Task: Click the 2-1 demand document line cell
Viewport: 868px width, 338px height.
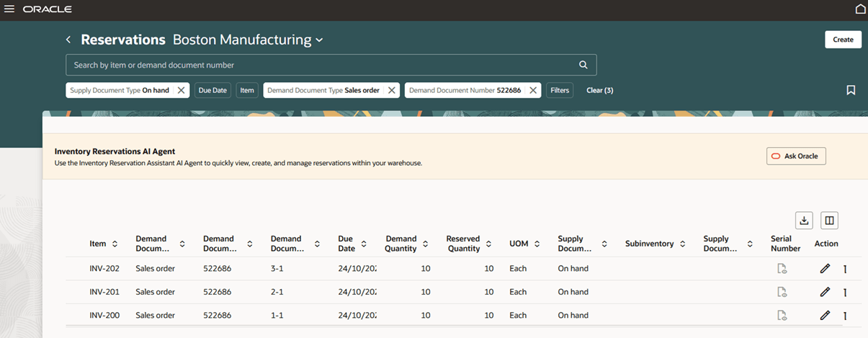Action: [x=278, y=292]
